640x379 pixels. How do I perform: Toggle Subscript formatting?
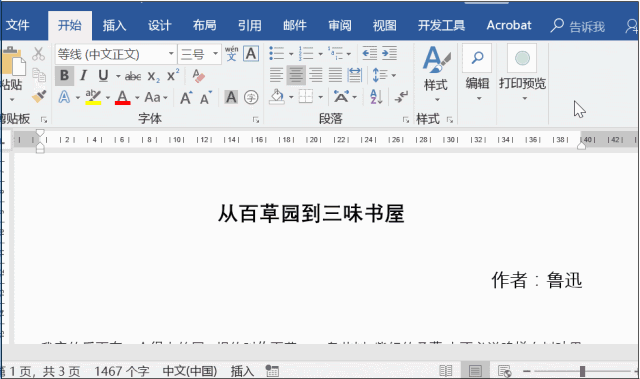(154, 76)
